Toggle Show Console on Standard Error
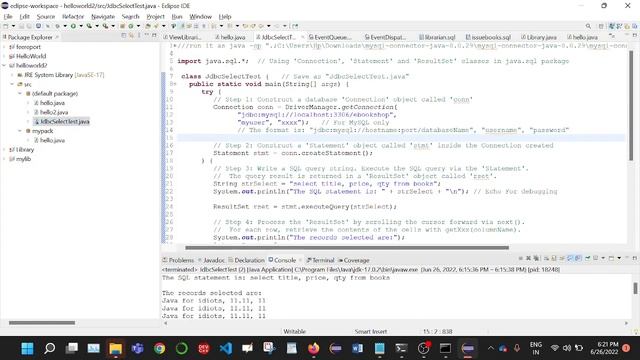Viewport: 640px width, 360px height. pyautogui.click(x=578, y=258)
